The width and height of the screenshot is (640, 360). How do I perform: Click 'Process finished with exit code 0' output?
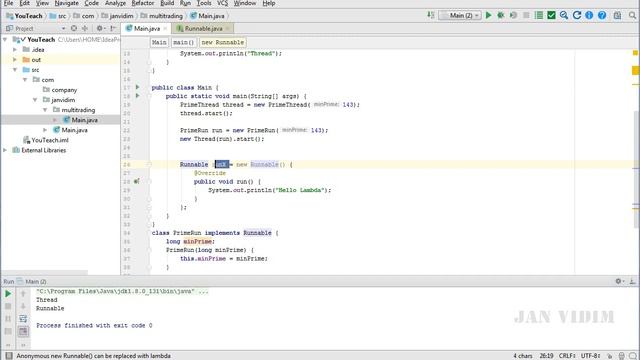pos(94,326)
